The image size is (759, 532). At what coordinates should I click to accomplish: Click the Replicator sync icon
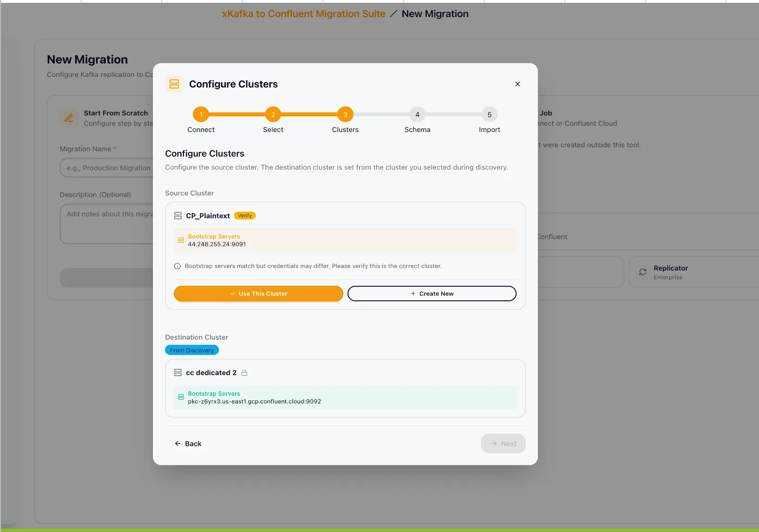(643, 272)
